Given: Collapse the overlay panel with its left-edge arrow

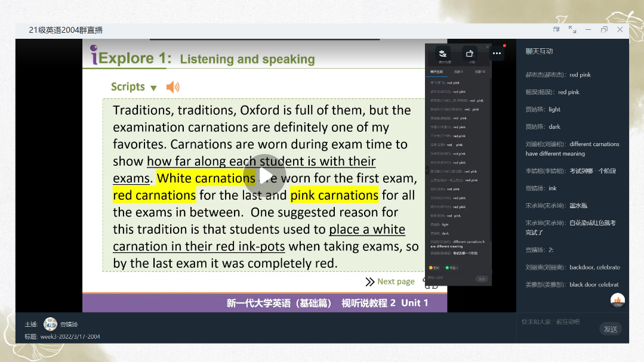Looking at the screenshot, I should [427, 170].
